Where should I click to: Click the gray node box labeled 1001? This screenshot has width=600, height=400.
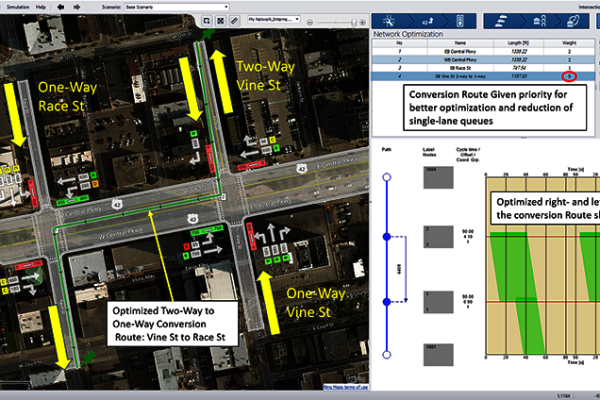438,354
